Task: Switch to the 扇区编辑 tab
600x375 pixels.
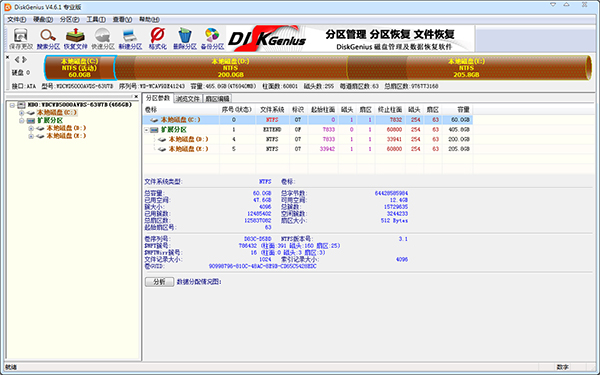Action: point(217,99)
